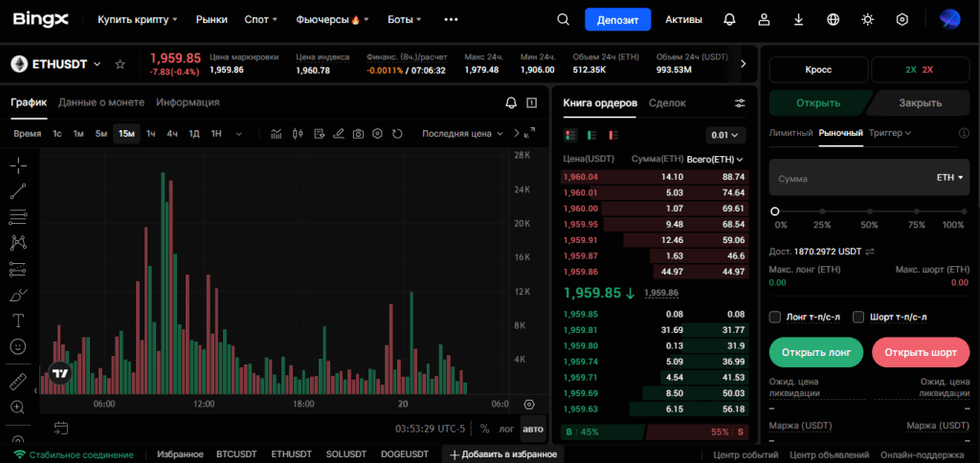Add ETHUSDT to favorites star
The width and height of the screenshot is (980, 463).
point(120,64)
